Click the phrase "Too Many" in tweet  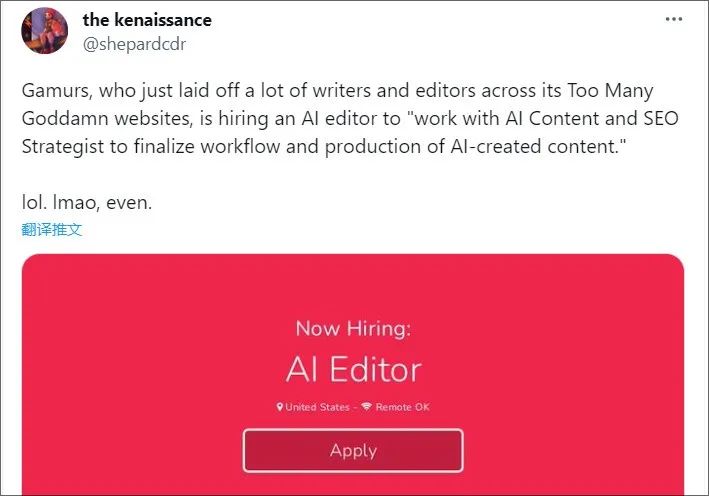(618, 91)
